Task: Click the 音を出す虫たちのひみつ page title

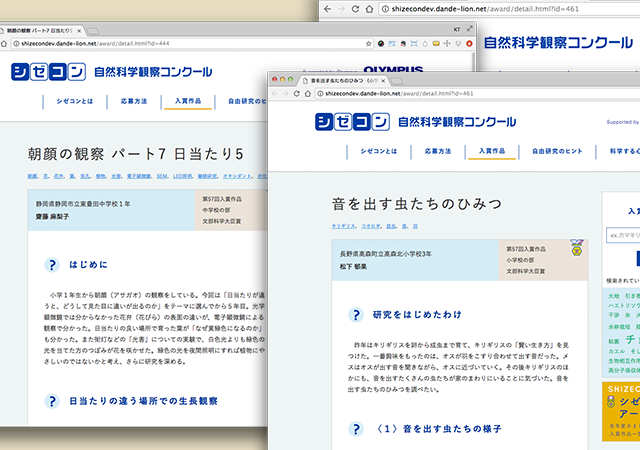Action: (x=417, y=203)
